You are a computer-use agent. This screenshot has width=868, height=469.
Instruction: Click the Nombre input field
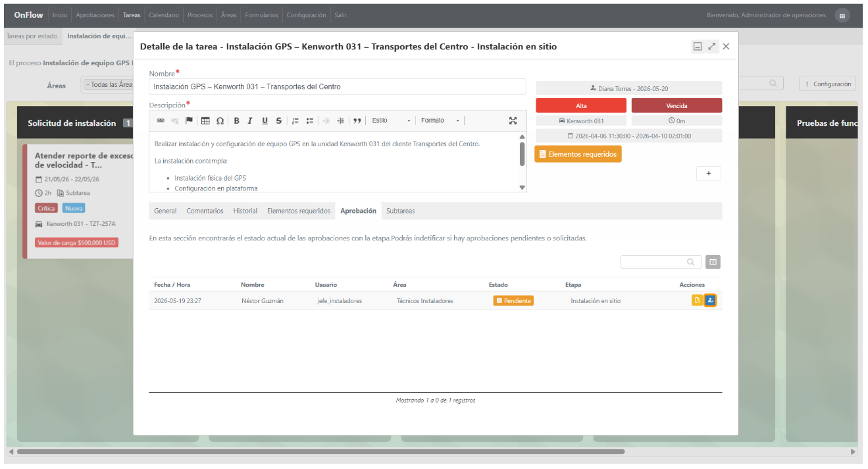coord(338,86)
